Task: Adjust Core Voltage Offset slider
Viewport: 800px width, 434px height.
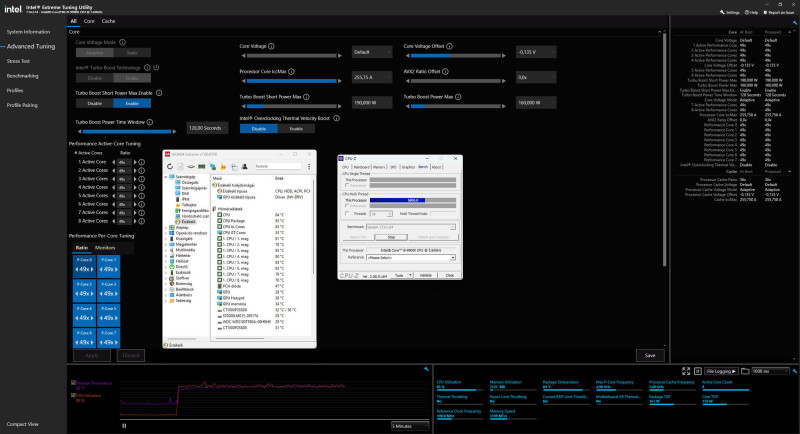Action: [x=456, y=56]
